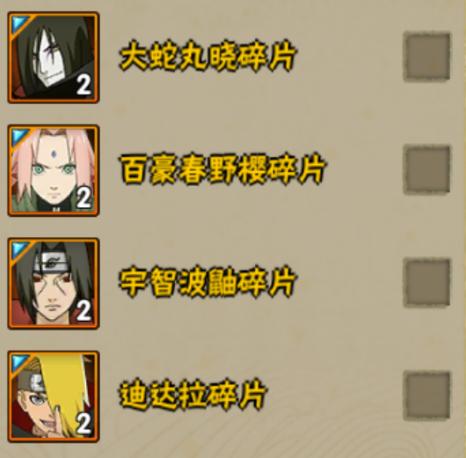Screen dimensions: 466x458
Task: Tick the checkbox for 大蛇丸晓碎片
Action: click(x=427, y=57)
